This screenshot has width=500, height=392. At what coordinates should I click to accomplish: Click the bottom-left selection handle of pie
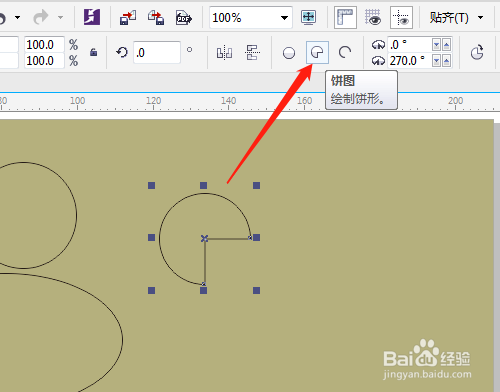(x=151, y=291)
